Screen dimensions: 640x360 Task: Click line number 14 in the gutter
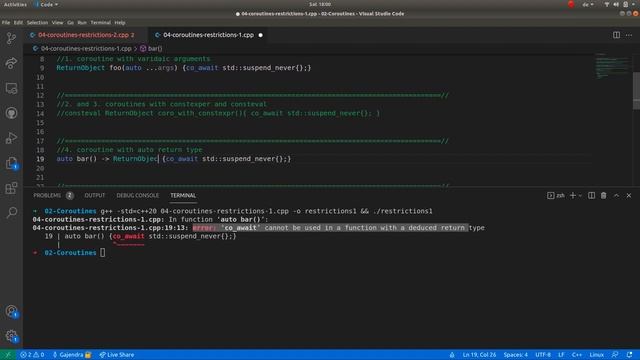click(40, 113)
